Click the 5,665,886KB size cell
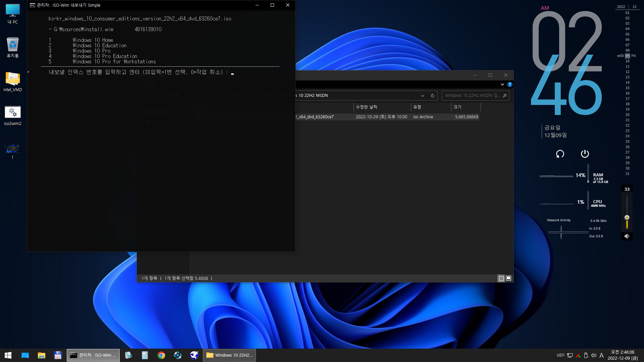 [x=467, y=117]
